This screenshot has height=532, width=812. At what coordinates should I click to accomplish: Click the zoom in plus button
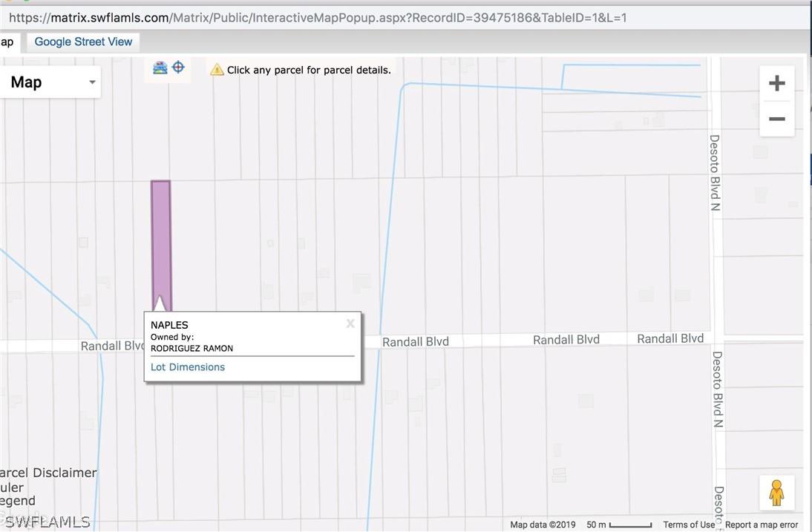click(776, 83)
